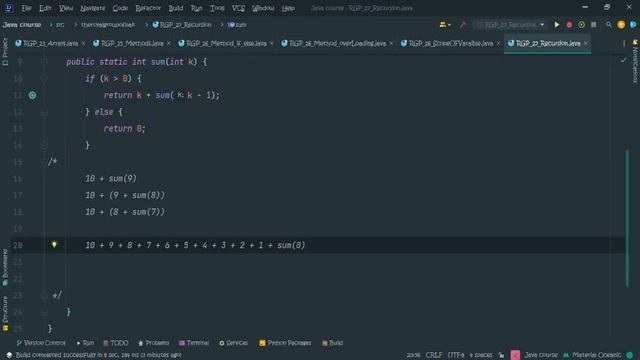Screen dimensions: 640x360
Task: Click the Build project hammer icon
Action: point(462,25)
